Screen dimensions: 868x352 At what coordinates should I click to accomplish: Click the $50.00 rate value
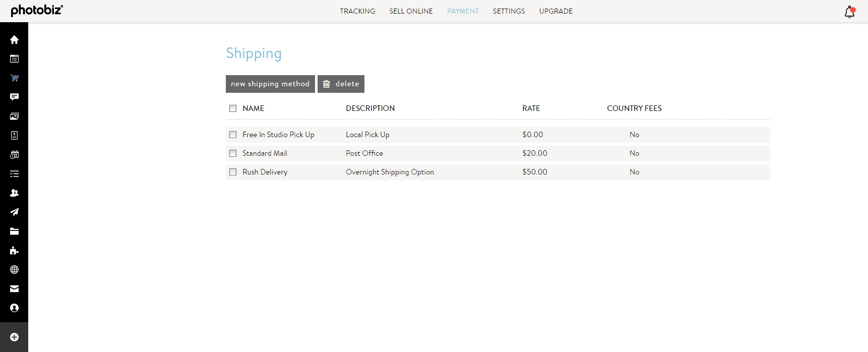point(535,172)
